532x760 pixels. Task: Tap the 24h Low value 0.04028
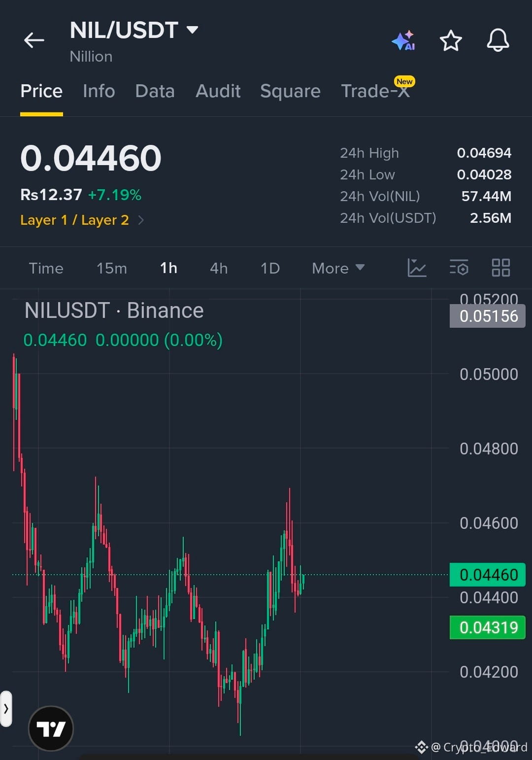click(x=484, y=174)
